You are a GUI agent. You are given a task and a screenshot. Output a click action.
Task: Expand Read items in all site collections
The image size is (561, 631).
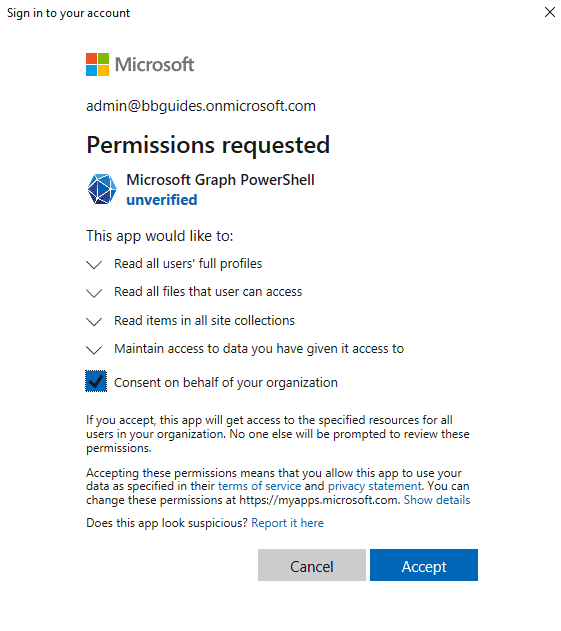coord(94,321)
